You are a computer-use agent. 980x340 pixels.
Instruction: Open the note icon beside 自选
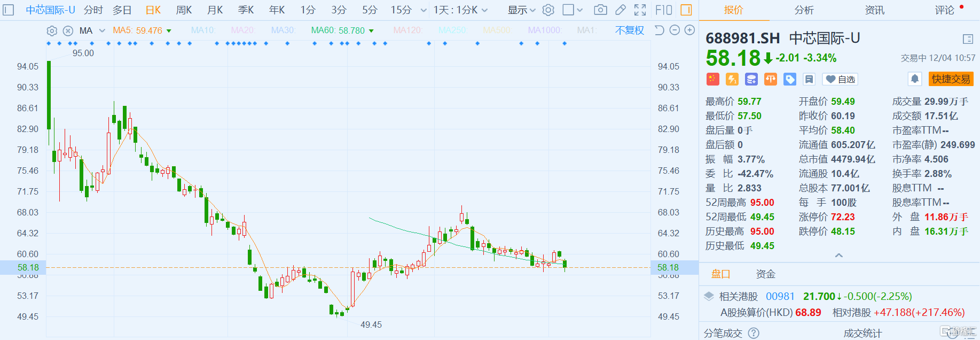(x=809, y=79)
